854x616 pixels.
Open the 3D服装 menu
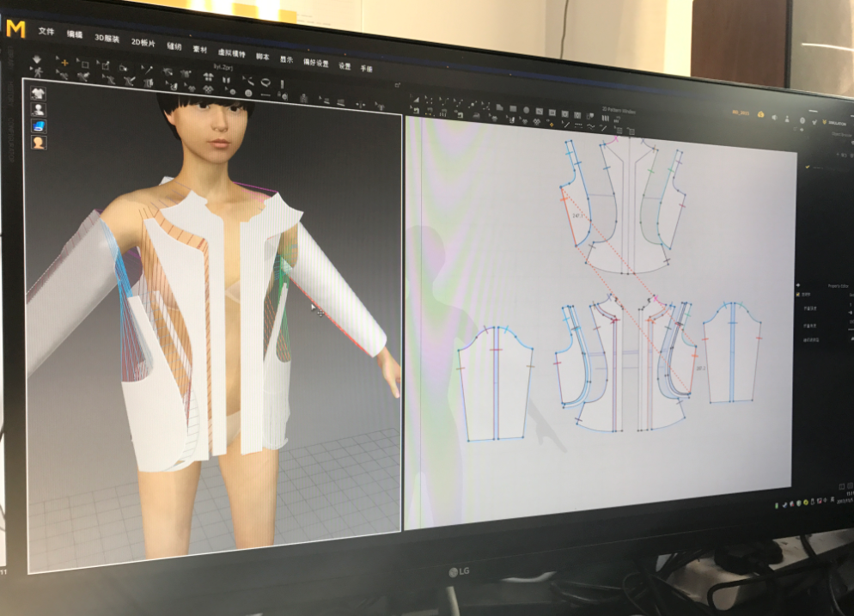tap(107, 38)
